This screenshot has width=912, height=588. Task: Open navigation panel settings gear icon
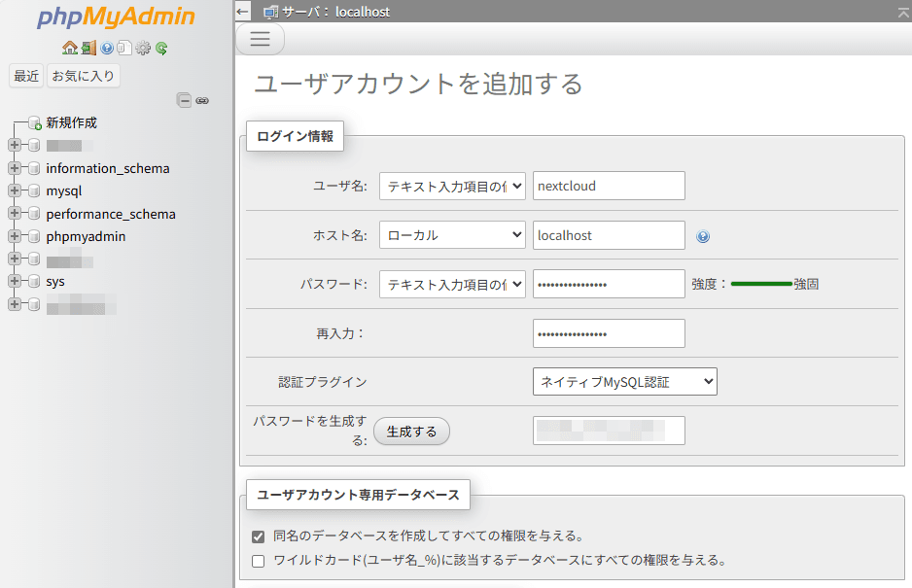pos(143,48)
